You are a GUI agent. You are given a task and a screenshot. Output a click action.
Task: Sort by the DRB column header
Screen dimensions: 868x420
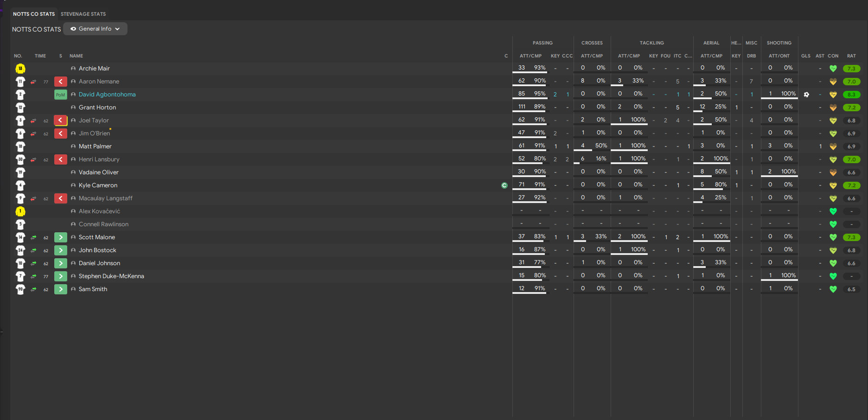coord(752,56)
